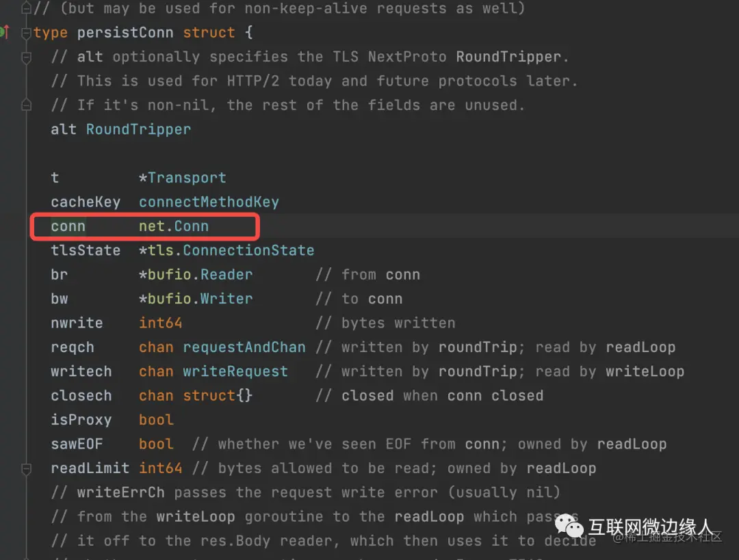Click the 'isProxy' field name
Viewport: 739px width, 560px height.
81,420
